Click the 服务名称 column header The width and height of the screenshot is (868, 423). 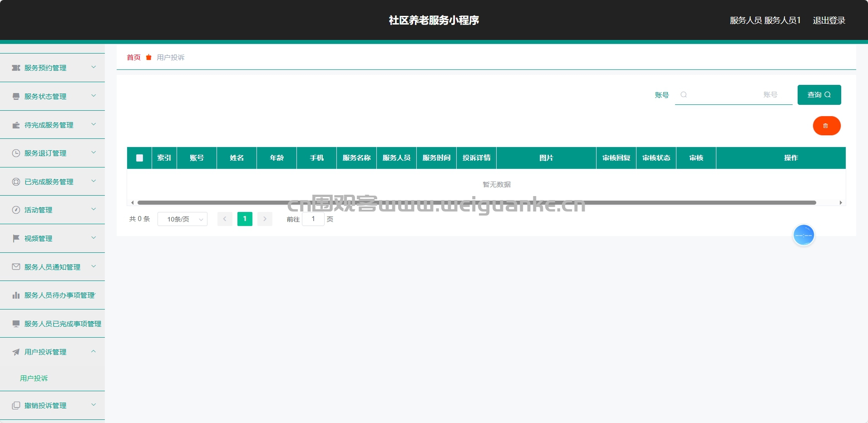click(x=357, y=158)
